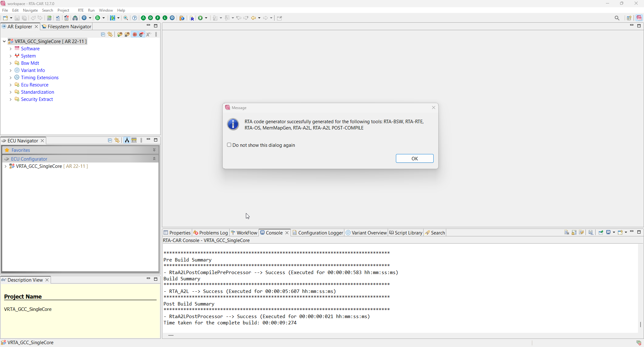Screen dimensions: 644x347
Task: Click OK in the Message dialog
Action: [414, 158]
